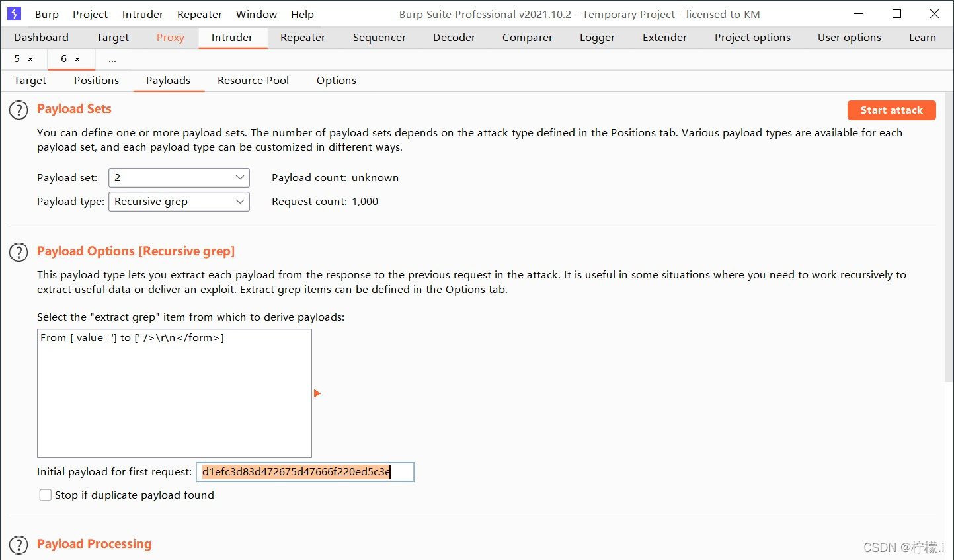This screenshot has height=560, width=954.
Task: Click the Payload count unknown value
Action: pos(375,178)
